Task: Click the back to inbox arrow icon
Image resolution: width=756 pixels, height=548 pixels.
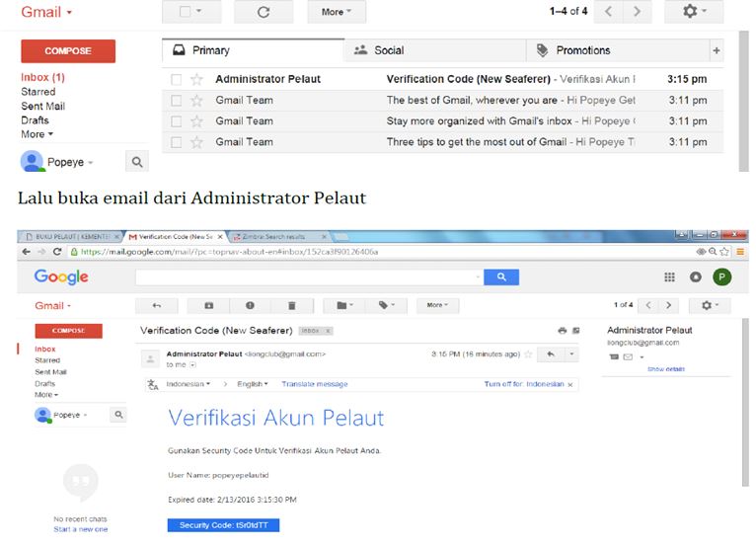Action: click(x=157, y=306)
